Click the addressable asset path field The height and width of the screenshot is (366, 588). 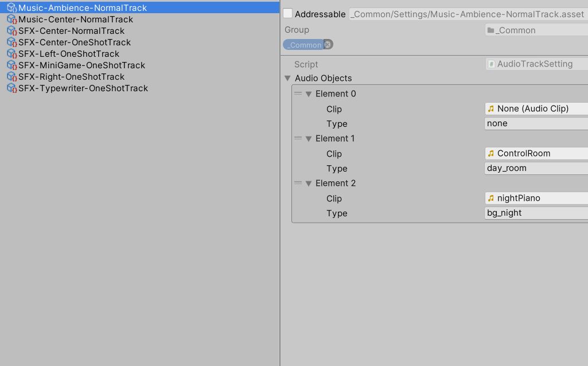468,14
